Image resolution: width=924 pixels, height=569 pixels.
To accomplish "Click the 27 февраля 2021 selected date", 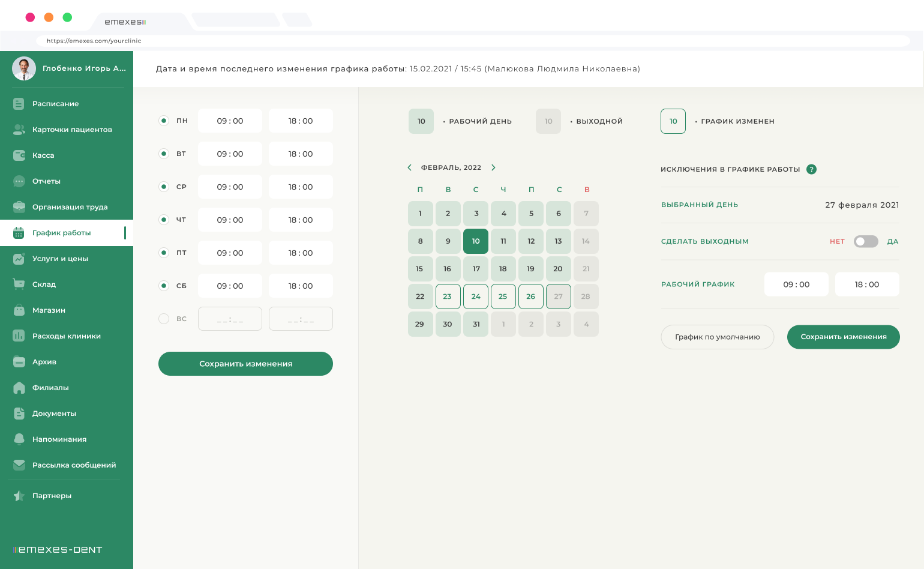I will [x=862, y=205].
